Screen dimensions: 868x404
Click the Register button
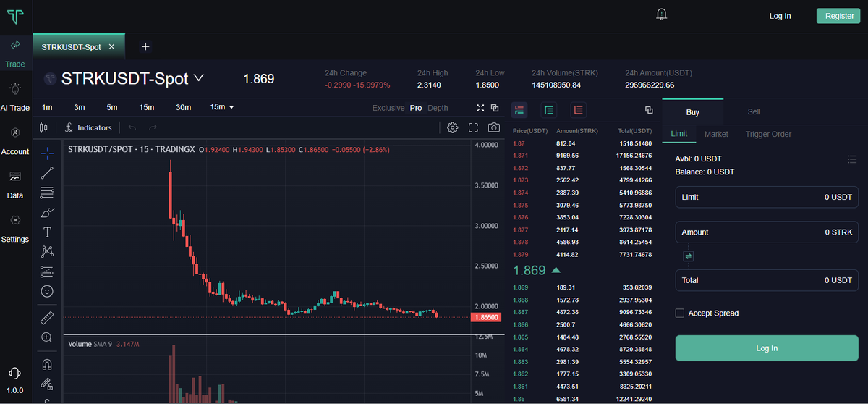coord(839,16)
